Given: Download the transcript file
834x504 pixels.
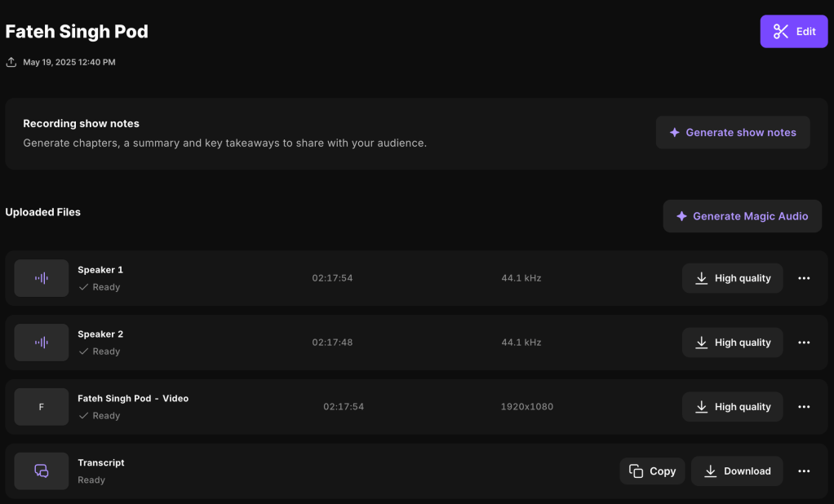Looking at the screenshot, I should click(x=736, y=471).
